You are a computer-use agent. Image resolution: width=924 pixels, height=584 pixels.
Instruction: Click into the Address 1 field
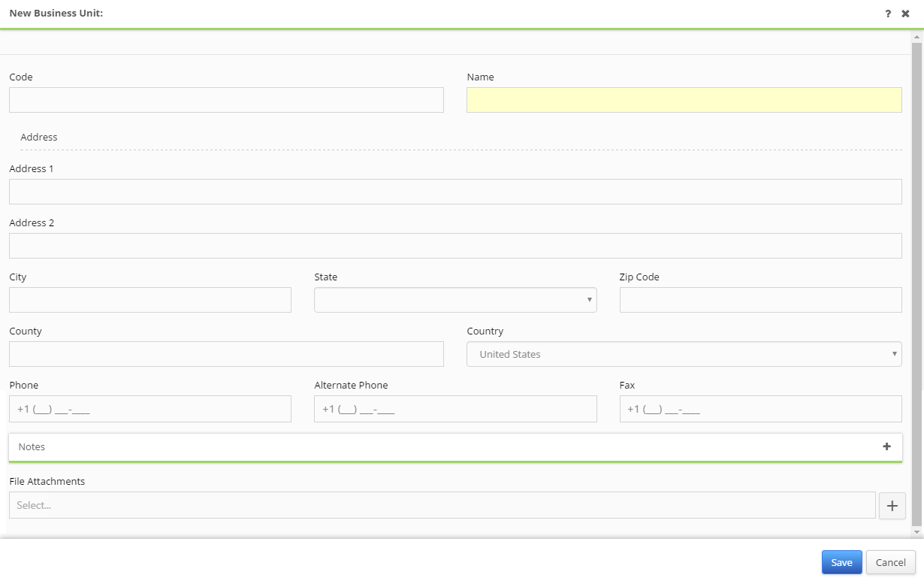click(x=455, y=192)
